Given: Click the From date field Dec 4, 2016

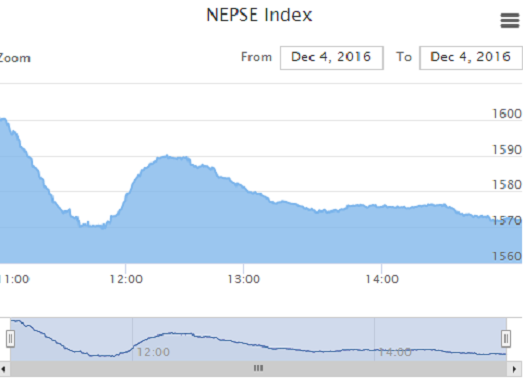Looking at the screenshot, I should click(x=332, y=58).
